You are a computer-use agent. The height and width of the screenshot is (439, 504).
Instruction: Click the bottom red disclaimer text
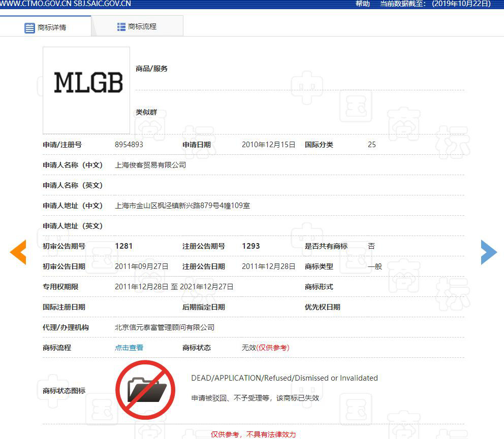pyautogui.click(x=253, y=434)
